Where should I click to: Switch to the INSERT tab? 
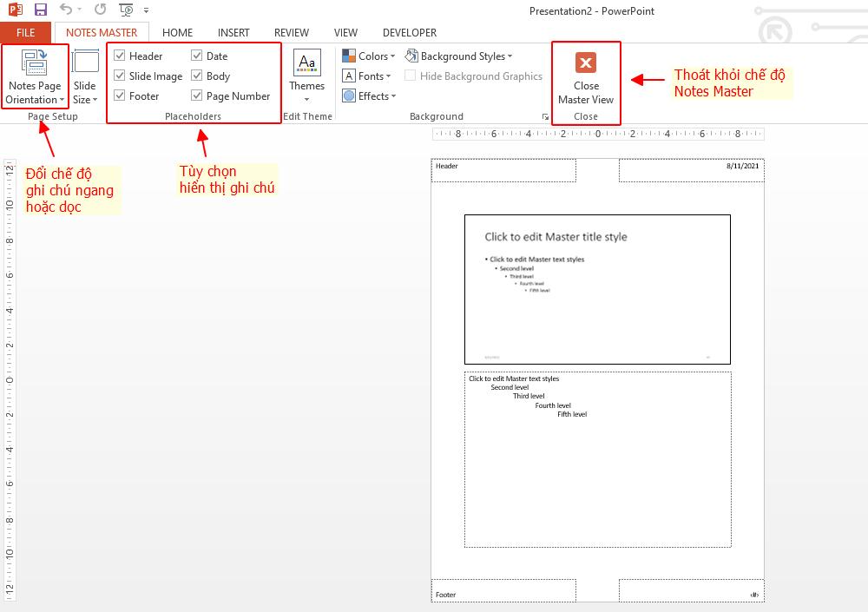[x=233, y=33]
